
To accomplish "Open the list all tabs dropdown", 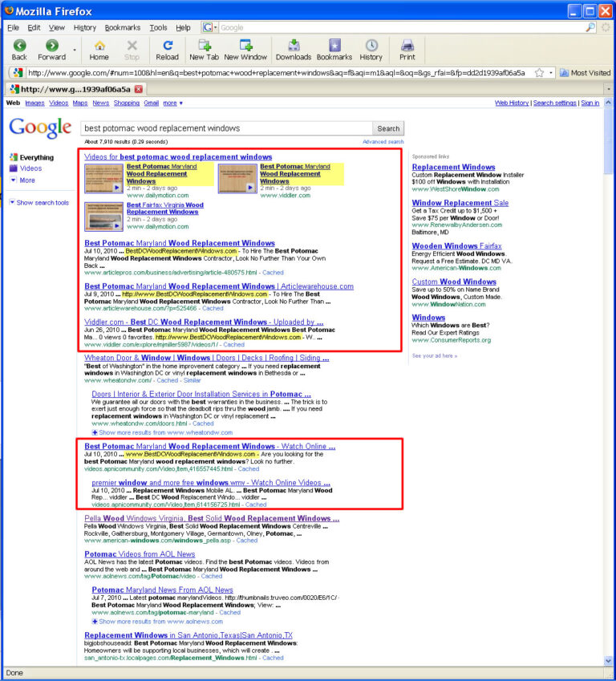I will pos(609,89).
